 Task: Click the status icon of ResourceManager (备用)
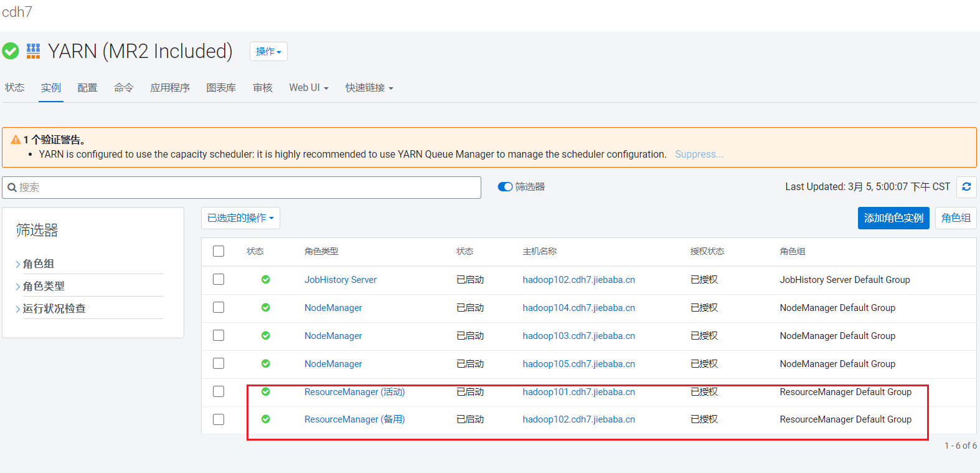tap(266, 419)
